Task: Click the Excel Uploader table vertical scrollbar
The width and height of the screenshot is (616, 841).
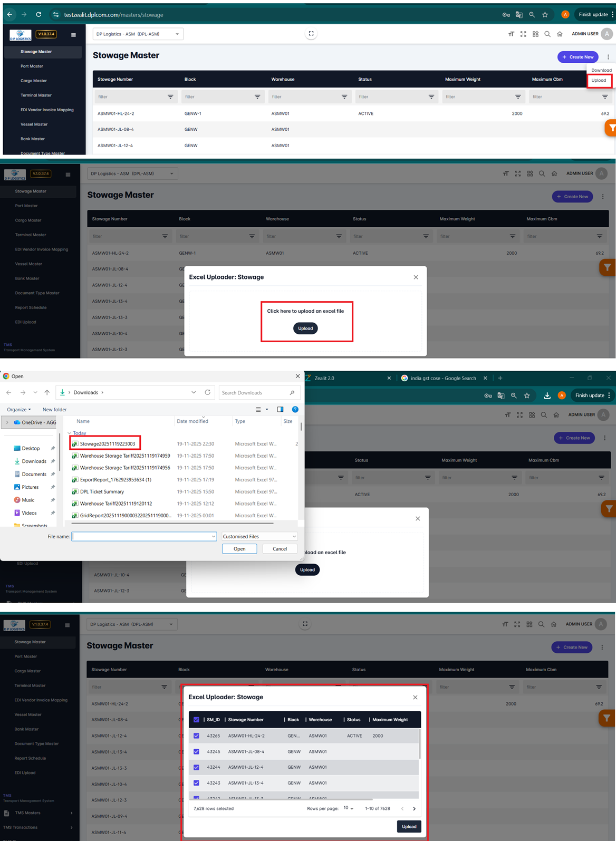Action: pyautogui.click(x=420, y=743)
